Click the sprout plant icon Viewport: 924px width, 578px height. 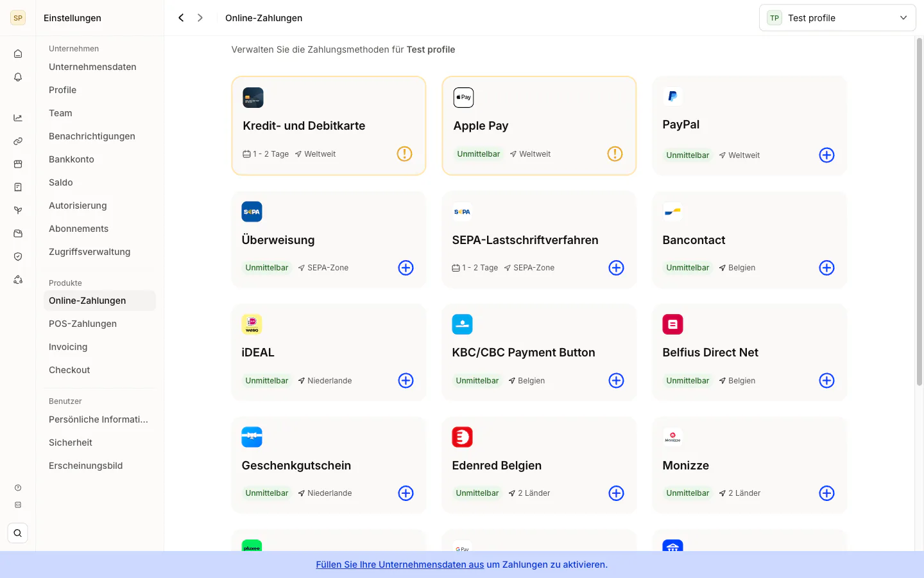(18, 211)
